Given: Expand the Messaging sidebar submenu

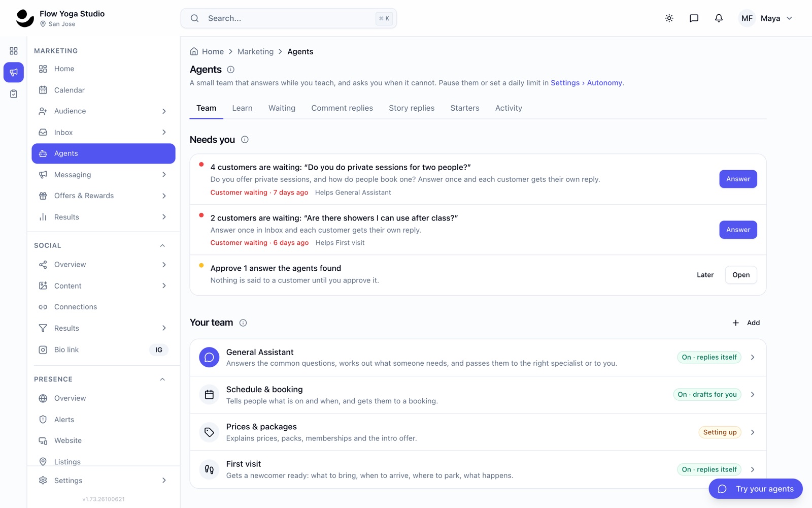Looking at the screenshot, I should (164, 175).
